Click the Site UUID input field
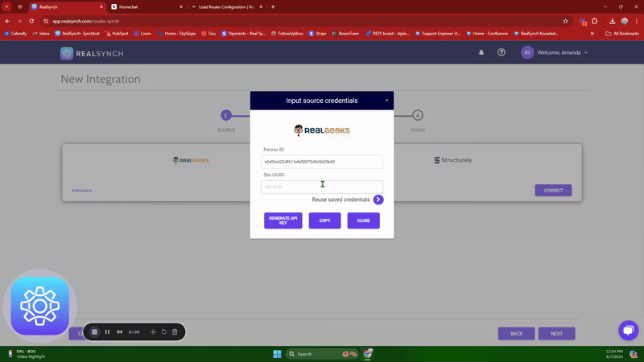 321,187
